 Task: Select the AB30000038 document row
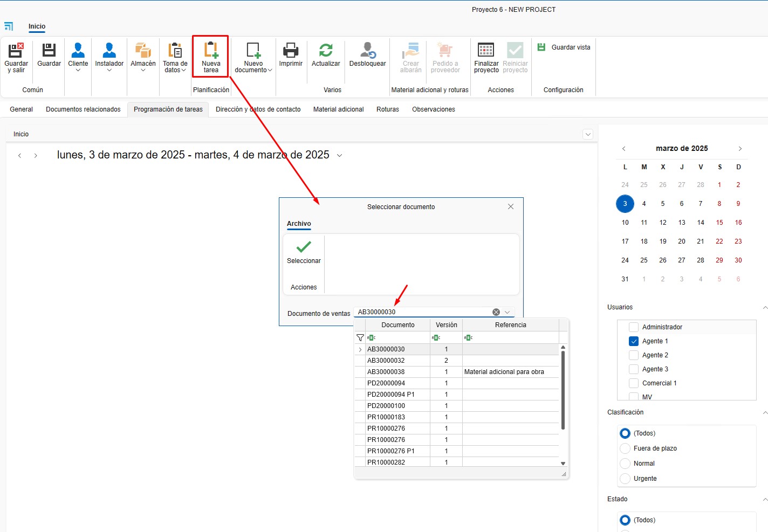[x=456, y=372]
